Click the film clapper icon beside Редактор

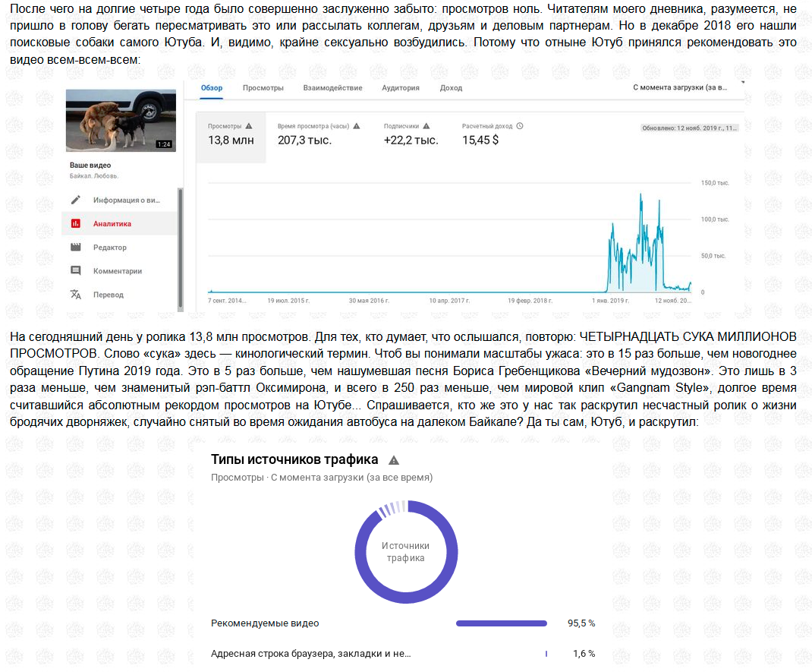pos(76,247)
